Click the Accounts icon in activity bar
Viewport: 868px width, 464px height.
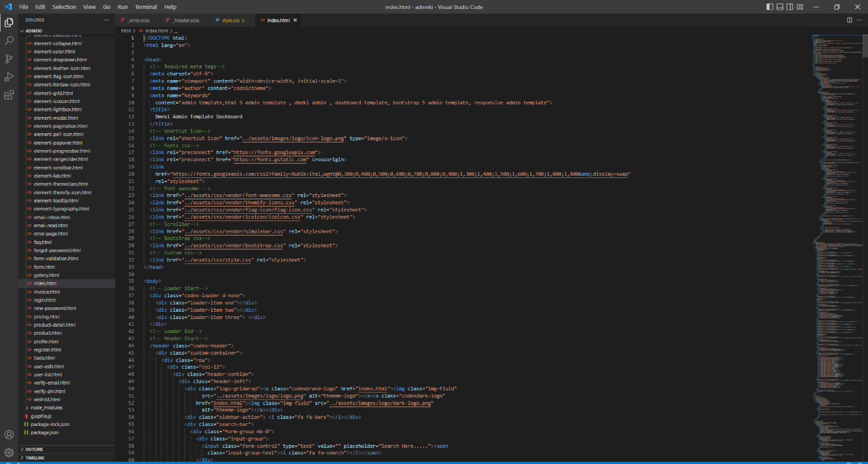tap(9, 435)
